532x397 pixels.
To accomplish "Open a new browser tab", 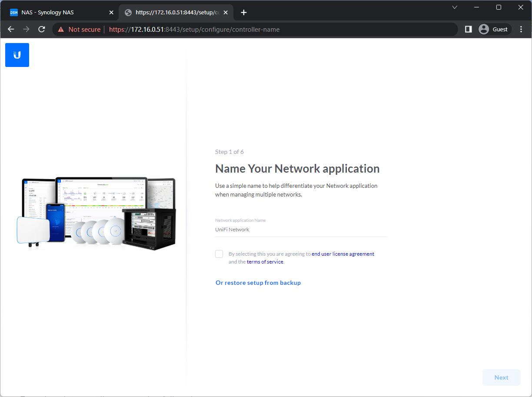I will (244, 13).
